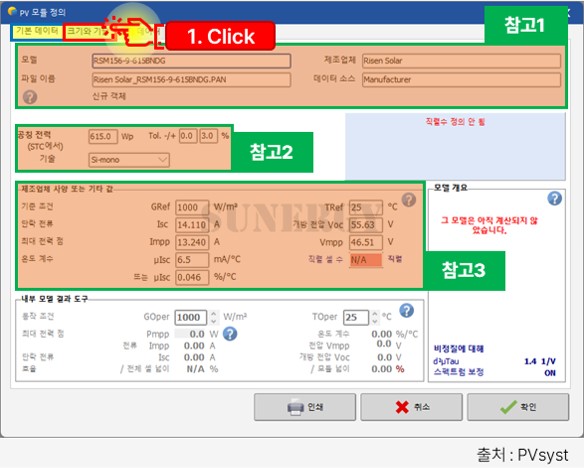Click the 취소 cancel button
This screenshot has height=468, width=584.
(x=412, y=407)
